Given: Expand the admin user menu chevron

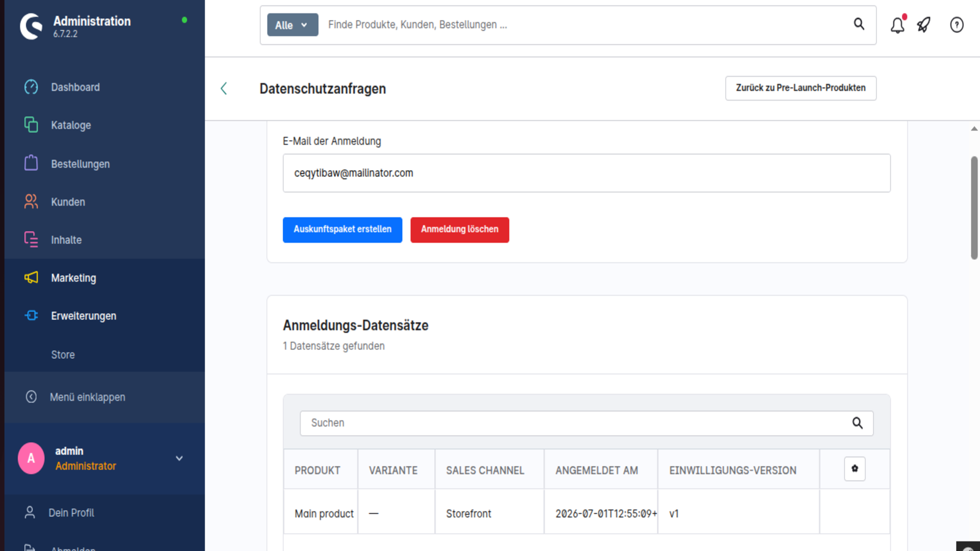Looking at the screenshot, I should [x=179, y=458].
